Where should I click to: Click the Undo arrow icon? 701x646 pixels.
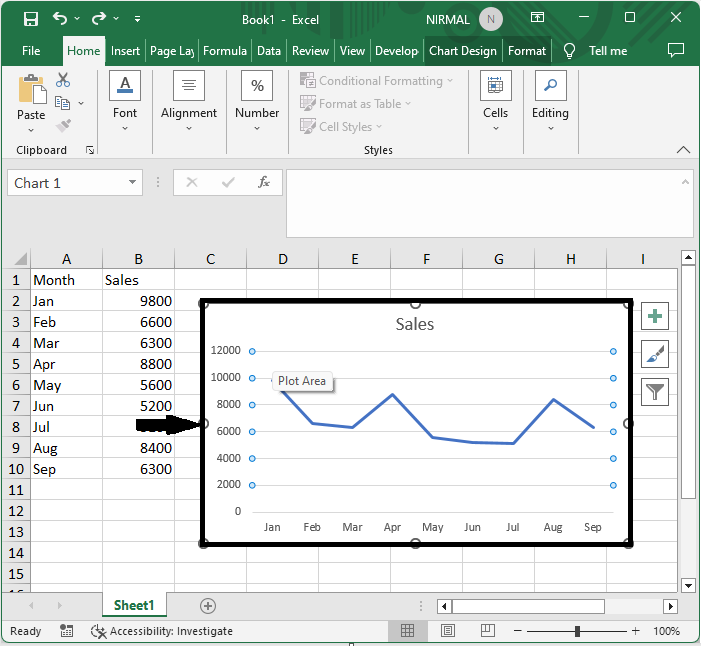pos(60,19)
